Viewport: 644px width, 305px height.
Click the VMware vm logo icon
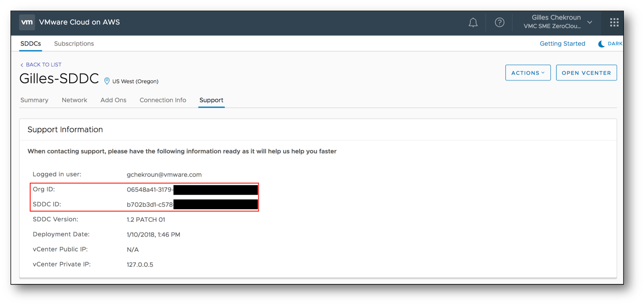click(x=27, y=22)
